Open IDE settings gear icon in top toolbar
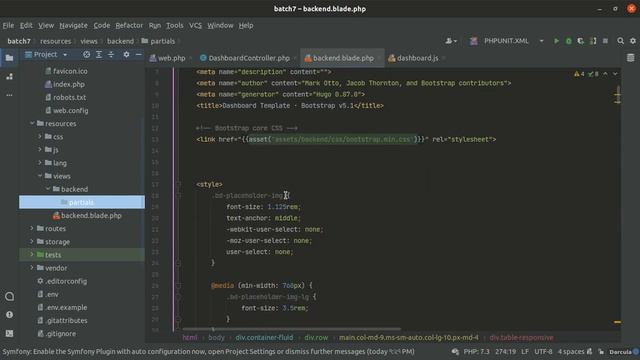This screenshot has height=360, width=640. click(633, 41)
